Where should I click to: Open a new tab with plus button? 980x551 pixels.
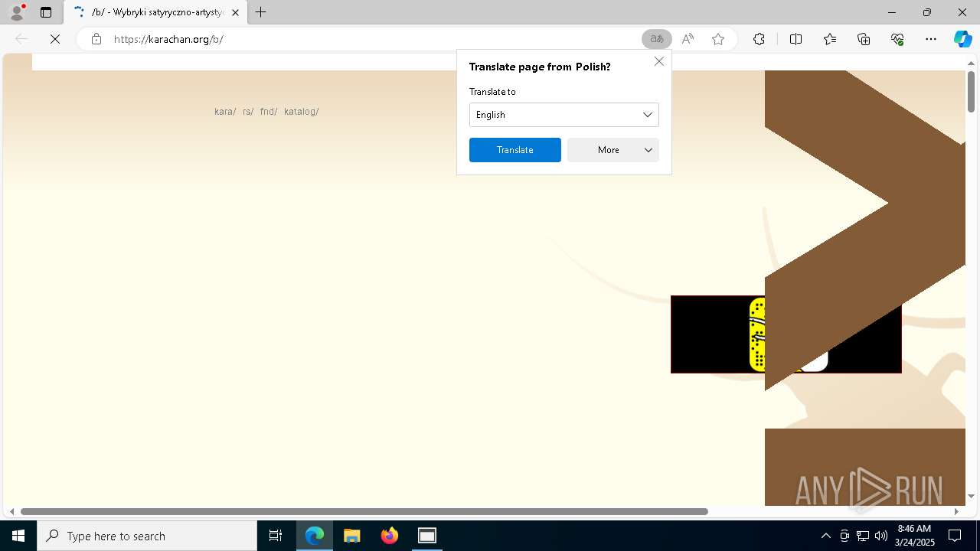click(261, 12)
